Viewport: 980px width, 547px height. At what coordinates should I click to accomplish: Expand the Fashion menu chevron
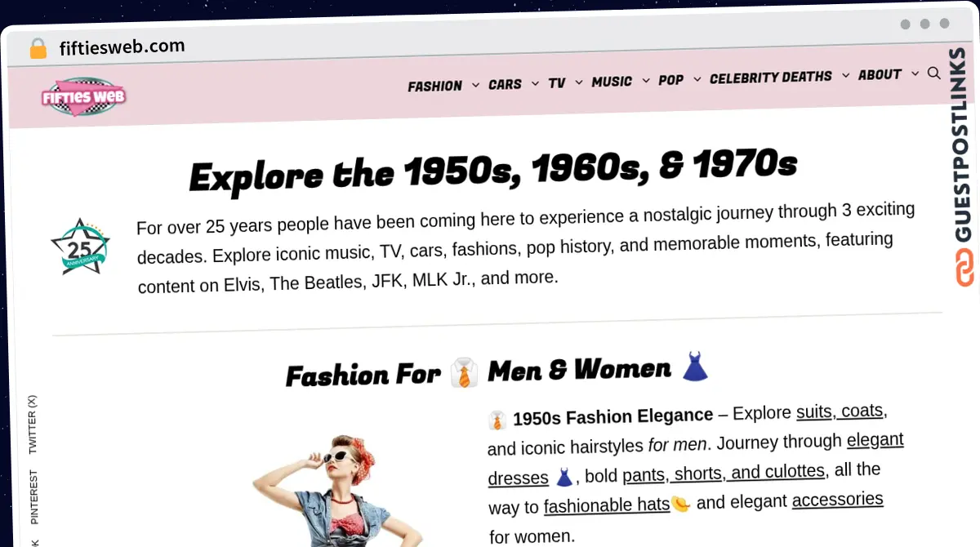475,85
